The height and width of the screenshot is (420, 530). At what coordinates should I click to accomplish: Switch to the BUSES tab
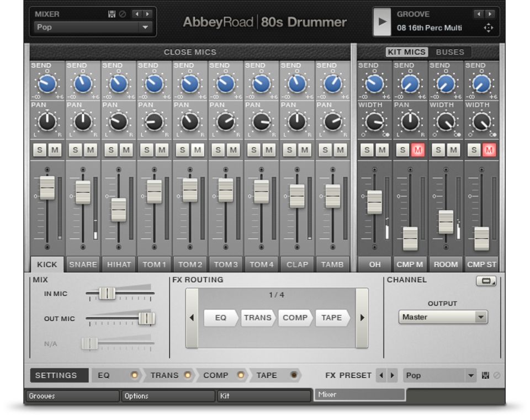pos(450,52)
